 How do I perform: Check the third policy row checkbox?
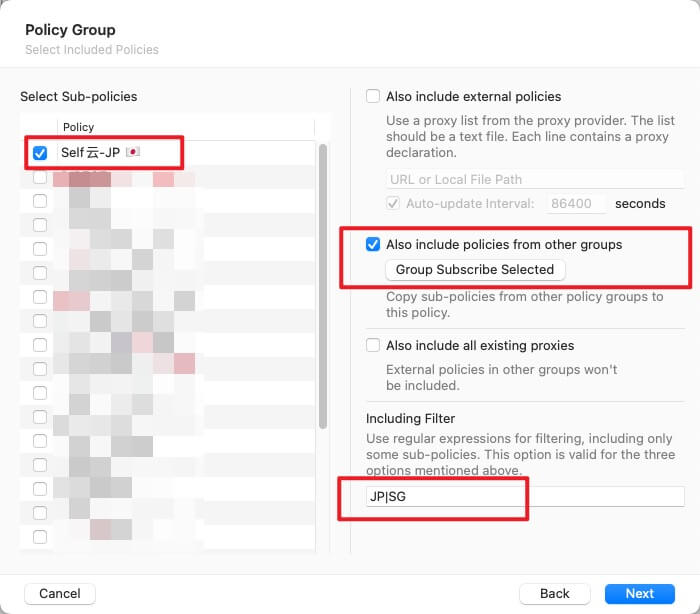(x=40, y=201)
